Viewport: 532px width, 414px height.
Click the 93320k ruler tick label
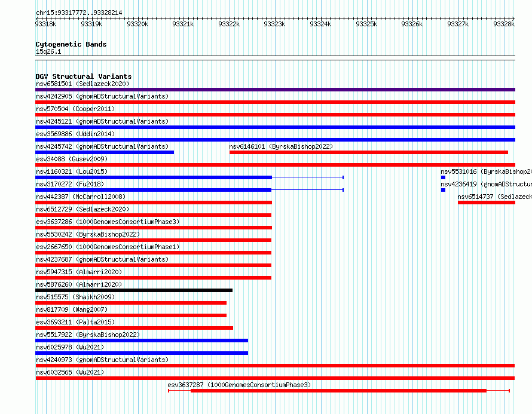(x=137, y=24)
